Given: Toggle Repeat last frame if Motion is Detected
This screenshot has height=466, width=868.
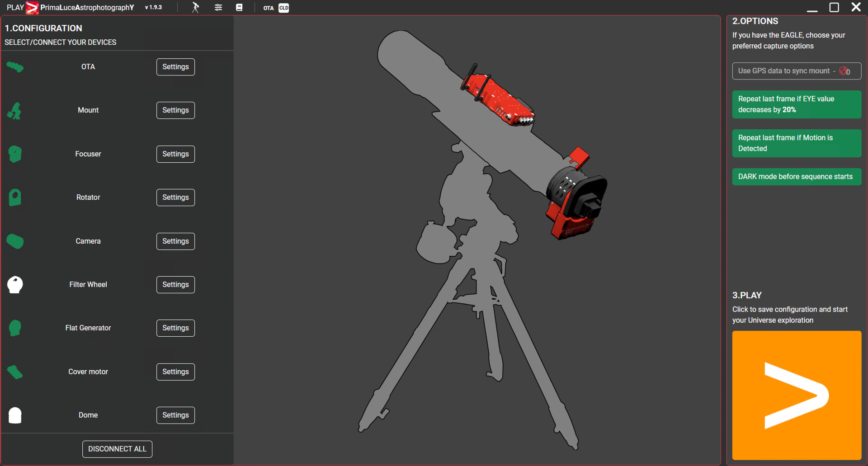Looking at the screenshot, I should pyautogui.click(x=797, y=143).
